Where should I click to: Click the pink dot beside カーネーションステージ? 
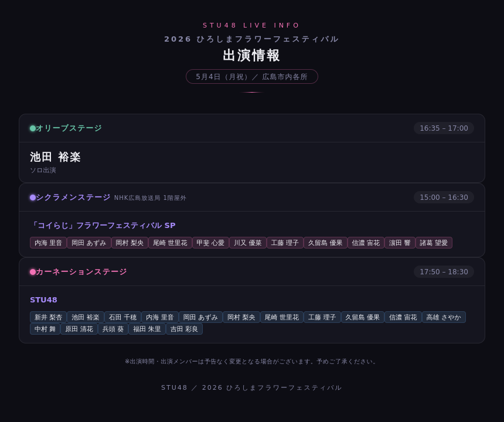[33, 272]
